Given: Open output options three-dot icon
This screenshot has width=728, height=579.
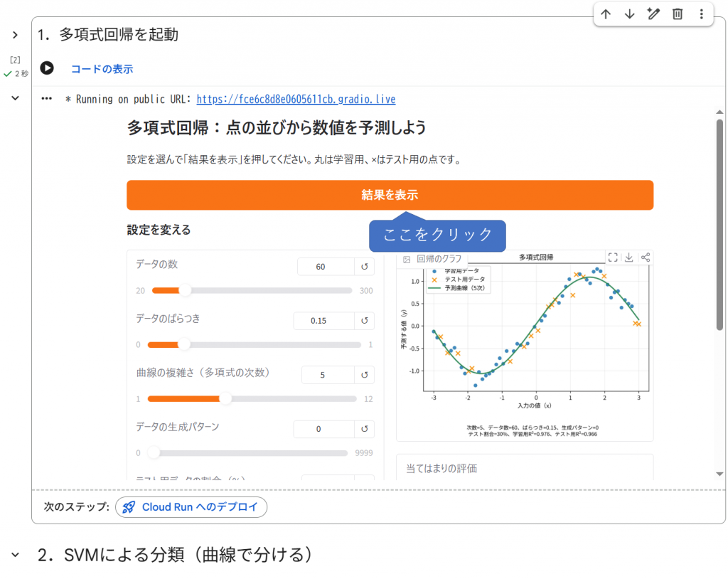Looking at the screenshot, I should 46,98.
